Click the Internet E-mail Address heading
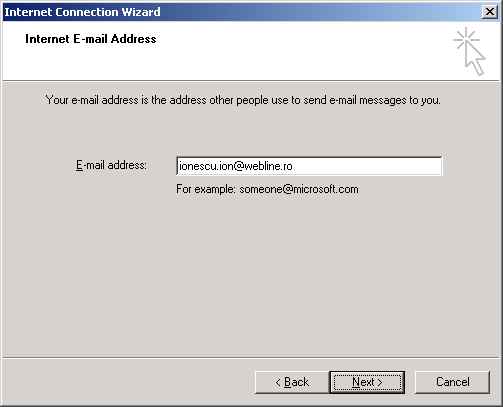503x407 pixels. tap(91, 39)
